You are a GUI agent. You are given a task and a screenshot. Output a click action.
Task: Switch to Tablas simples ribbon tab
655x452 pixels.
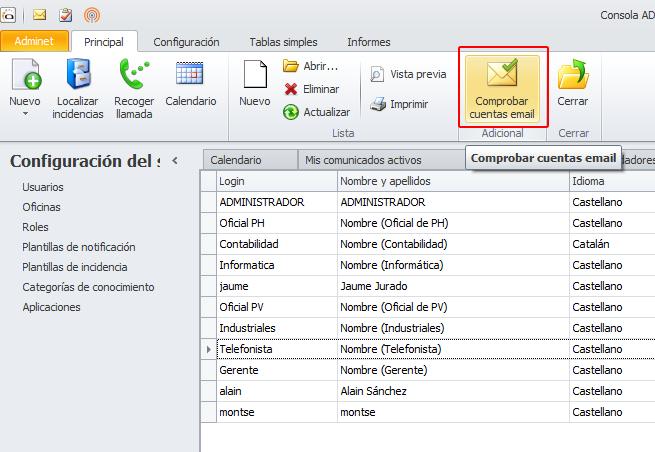click(283, 42)
